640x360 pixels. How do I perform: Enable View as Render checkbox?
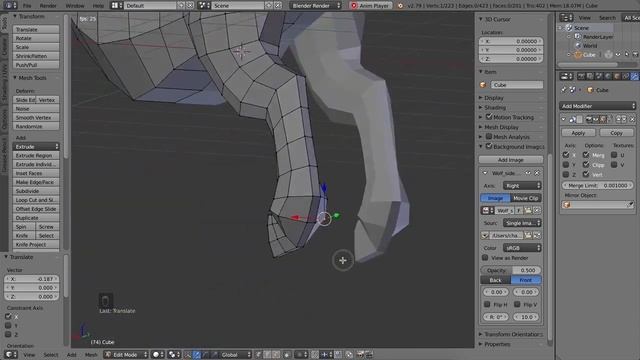[485, 258]
